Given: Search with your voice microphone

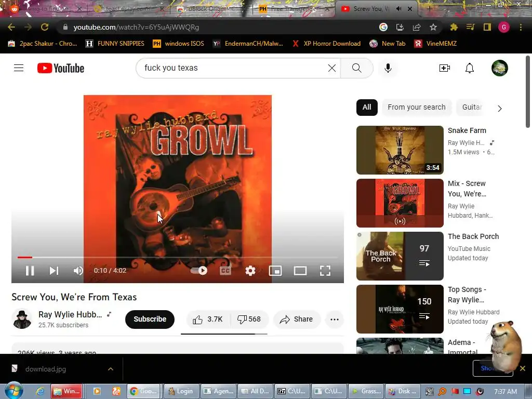Looking at the screenshot, I should pos(388,68).
